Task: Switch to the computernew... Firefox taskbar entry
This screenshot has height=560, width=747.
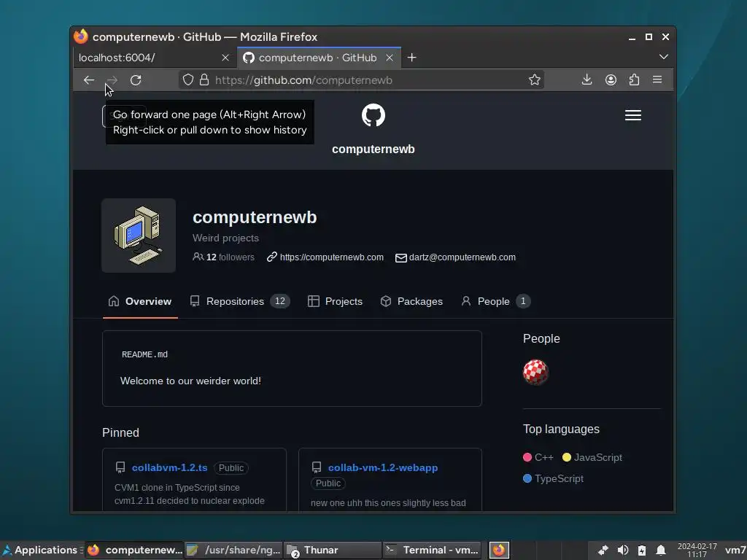Action: (135, 550)
